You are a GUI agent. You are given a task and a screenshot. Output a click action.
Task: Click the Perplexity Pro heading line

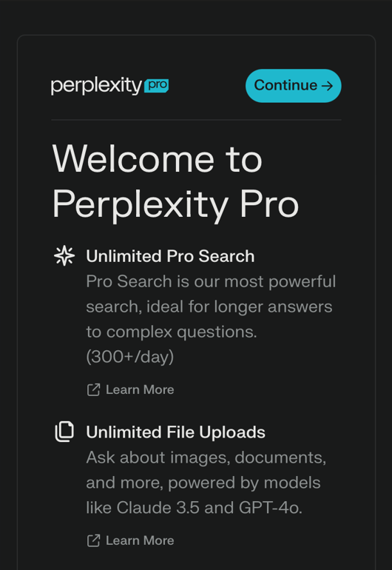click(175, 204)
